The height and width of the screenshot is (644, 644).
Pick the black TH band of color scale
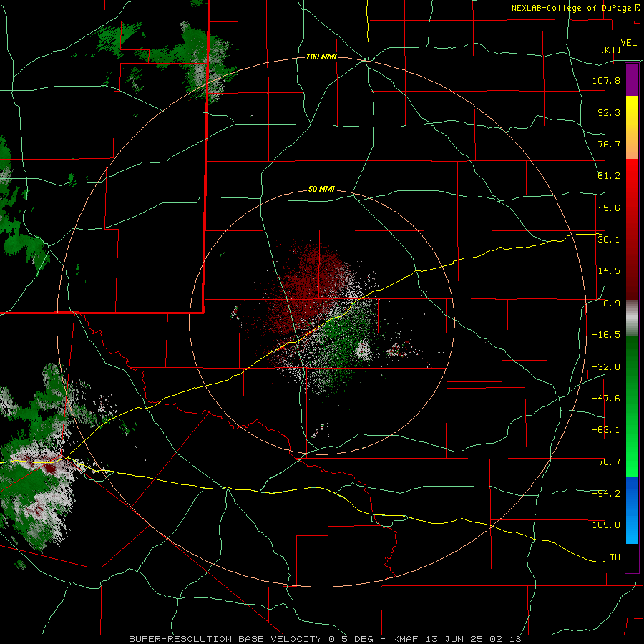(632, 557)
